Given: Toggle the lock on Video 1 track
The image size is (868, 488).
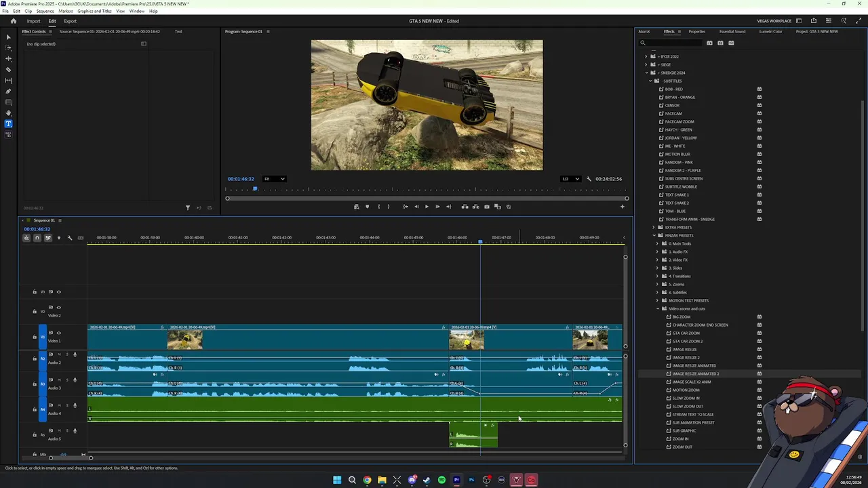Looking at the screenshot, I should coord(35,337).
